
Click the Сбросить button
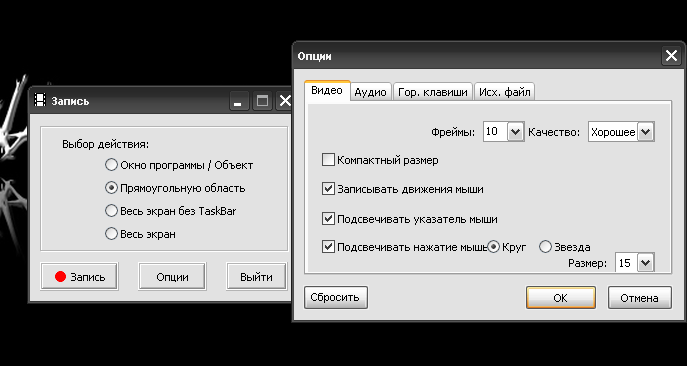(336, 298)
